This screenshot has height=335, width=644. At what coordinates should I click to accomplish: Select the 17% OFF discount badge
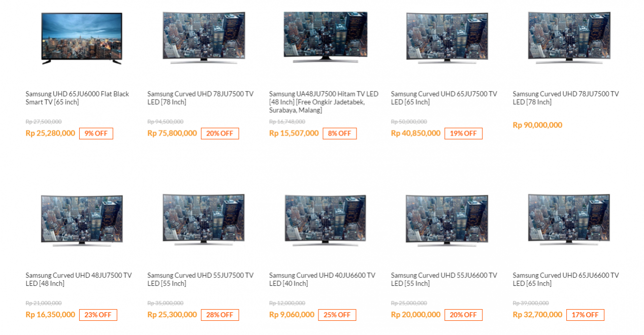pos(585,315)
